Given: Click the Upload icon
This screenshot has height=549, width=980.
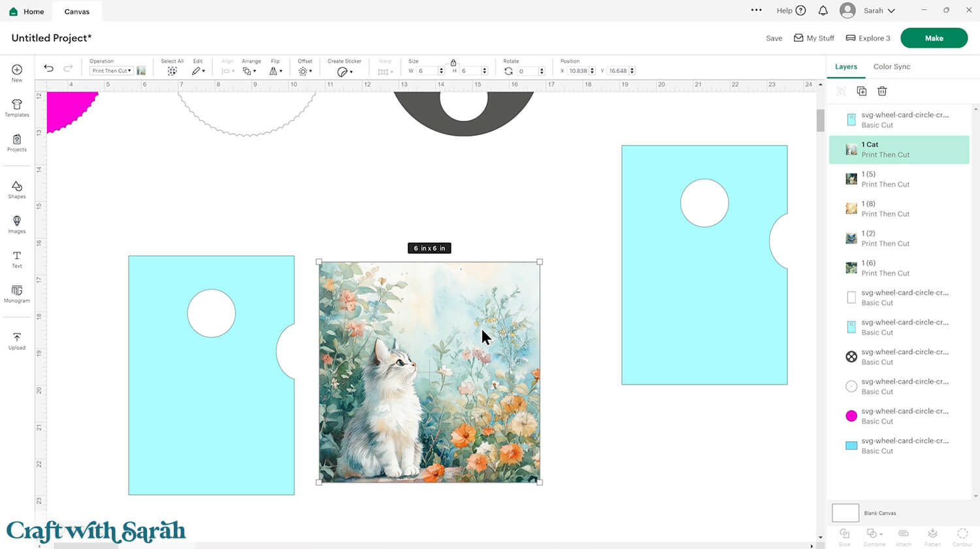Looking at the screenshot, I should coord(17,341).
